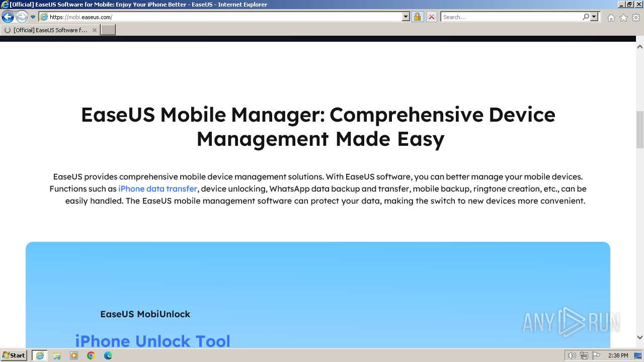Click the EaseUS Mobile Manager heading
This screenshot has height=362, width=644.
click(x=318, y=127)
